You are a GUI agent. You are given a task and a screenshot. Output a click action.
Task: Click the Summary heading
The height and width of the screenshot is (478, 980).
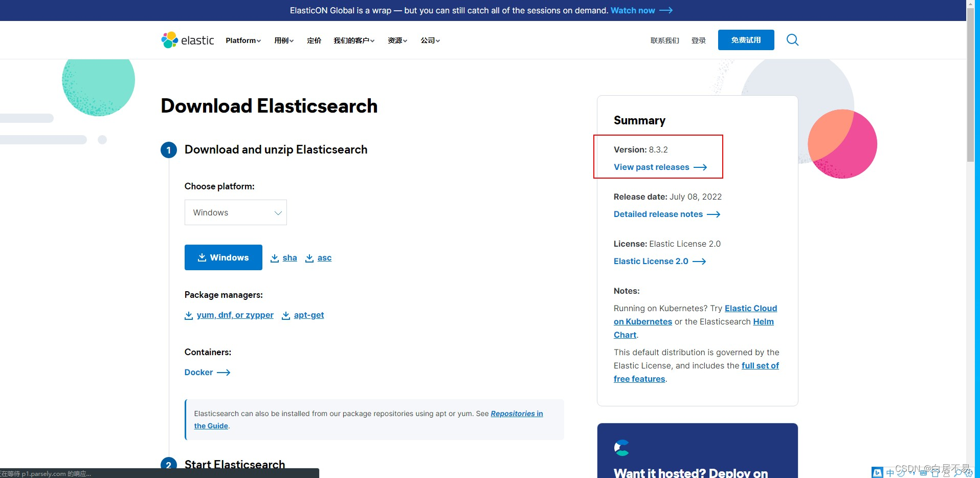[x=639, y=121]
